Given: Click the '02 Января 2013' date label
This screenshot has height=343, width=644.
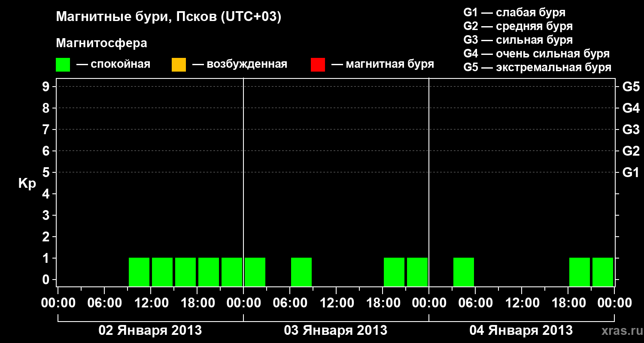Looking at the screenshot, I should pos(150,330).
